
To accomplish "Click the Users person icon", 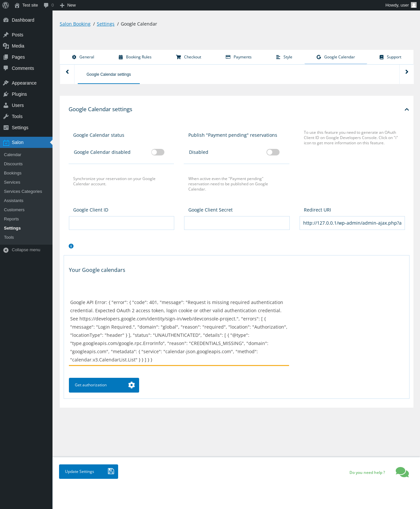I will click(x=6, y=105).
